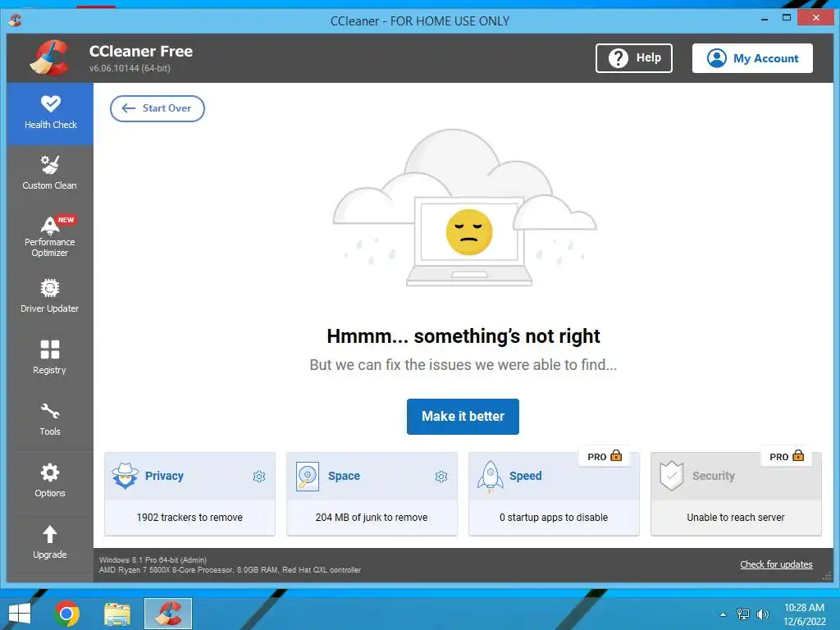Screen dimensions: 840x630
Task: Click the CCleaner title bar icon
Action: (x=15, y=21)
